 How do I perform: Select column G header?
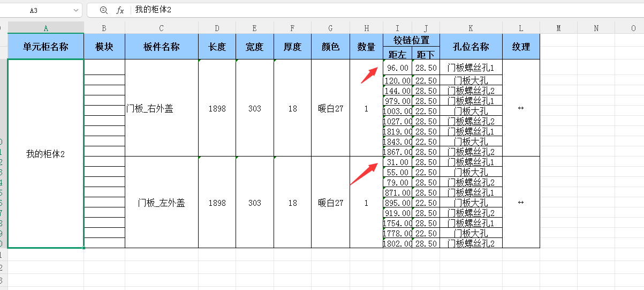pyautogui.click(x=330, y=28)
